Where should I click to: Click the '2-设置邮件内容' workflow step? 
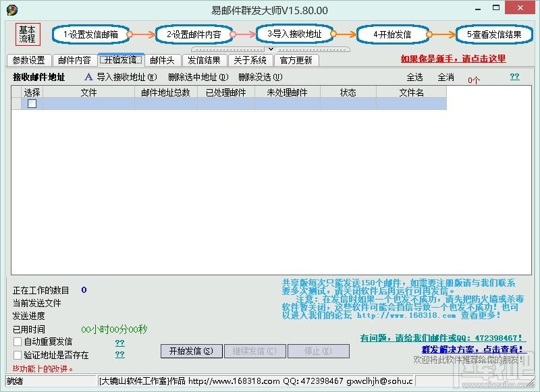(x=194, y=34)
